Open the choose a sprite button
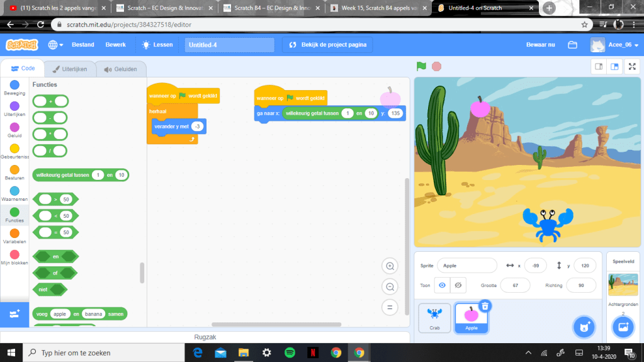 584,327
